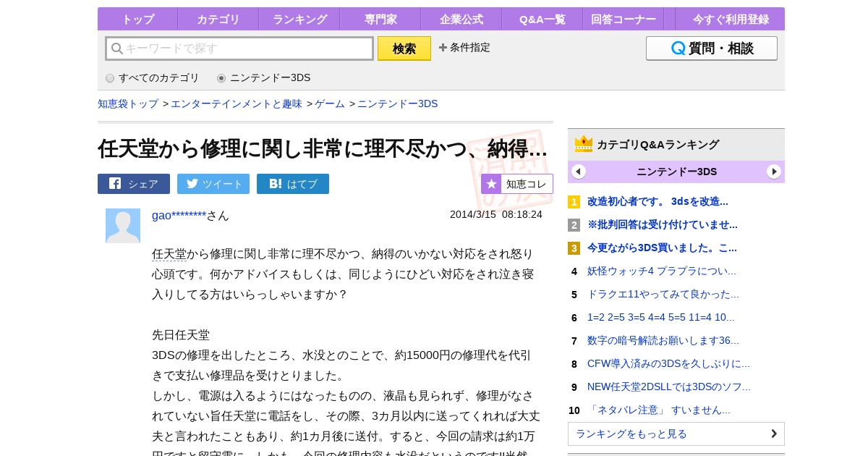Click カテゴリQ&Aランキング heading
This screenshot has width=868, height=456.
[658, 145]
